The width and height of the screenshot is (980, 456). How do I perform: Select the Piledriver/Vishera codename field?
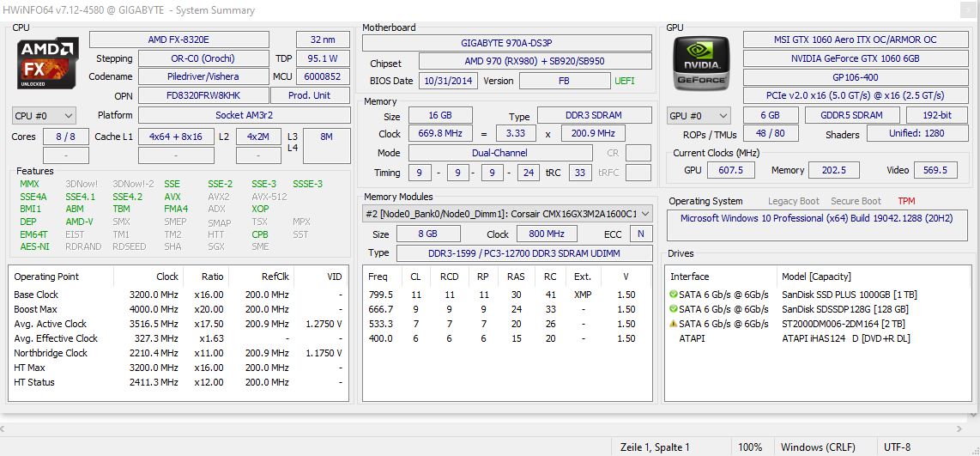click(203, 77)
